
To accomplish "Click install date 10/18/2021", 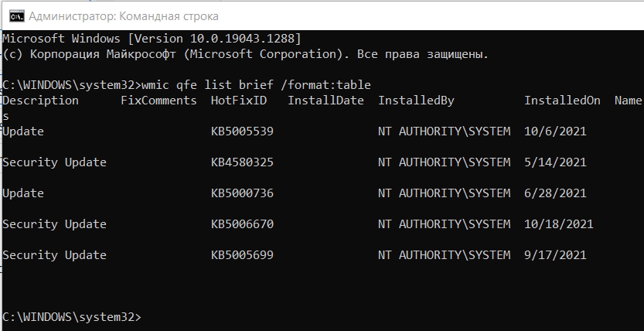I will (559, 224).
